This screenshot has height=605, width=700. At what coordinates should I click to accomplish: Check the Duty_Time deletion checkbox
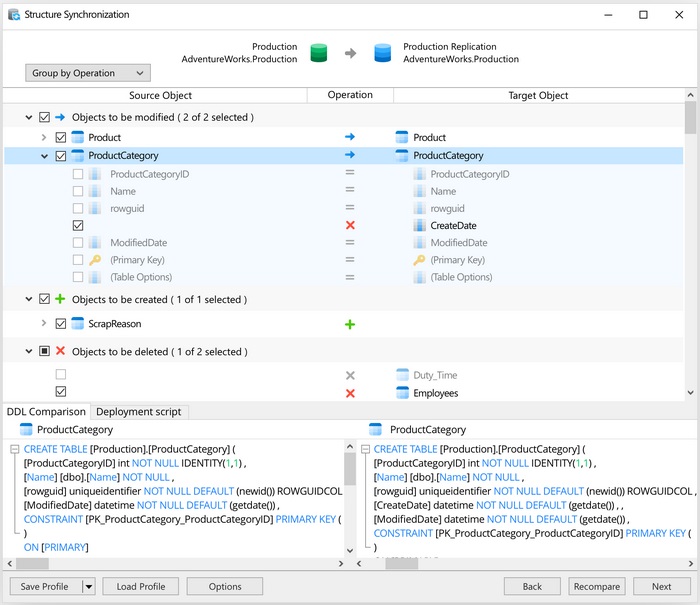pos(61,374)
